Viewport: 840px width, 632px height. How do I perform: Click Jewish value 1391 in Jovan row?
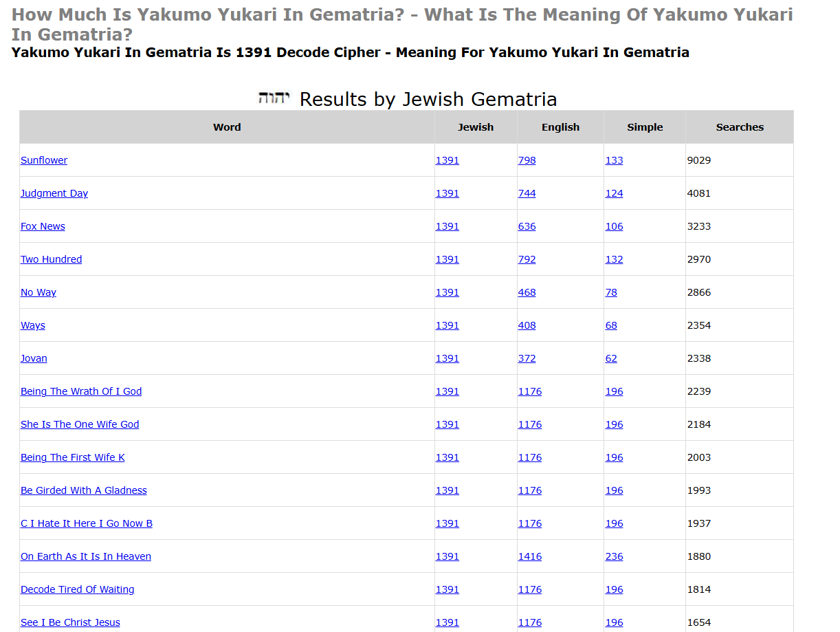[447, 358]
